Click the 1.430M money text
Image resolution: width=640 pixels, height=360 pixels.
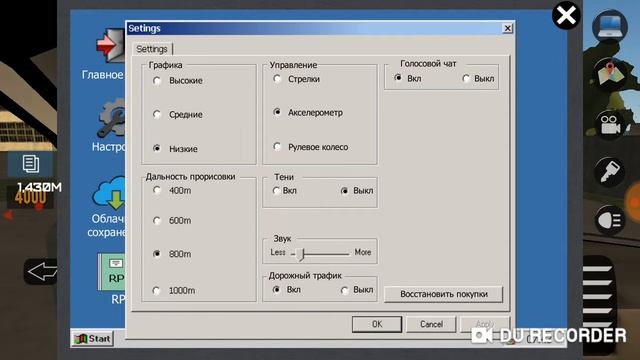(x=39, y=187)
